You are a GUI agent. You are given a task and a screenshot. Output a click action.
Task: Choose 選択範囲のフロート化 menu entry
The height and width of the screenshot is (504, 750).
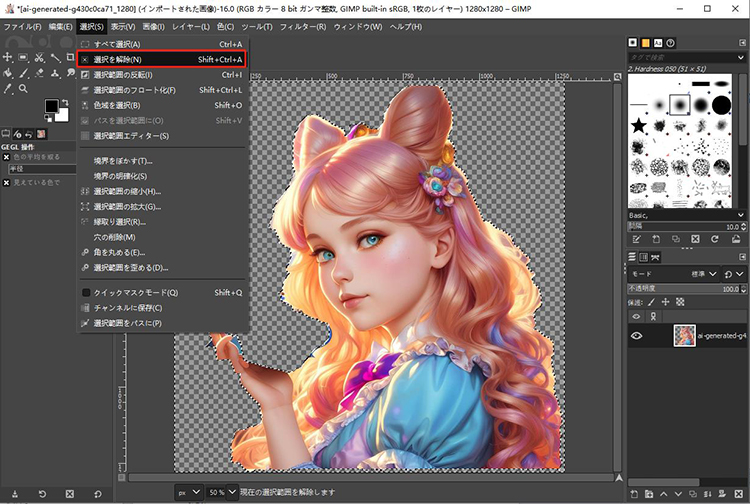pos(163,90)
